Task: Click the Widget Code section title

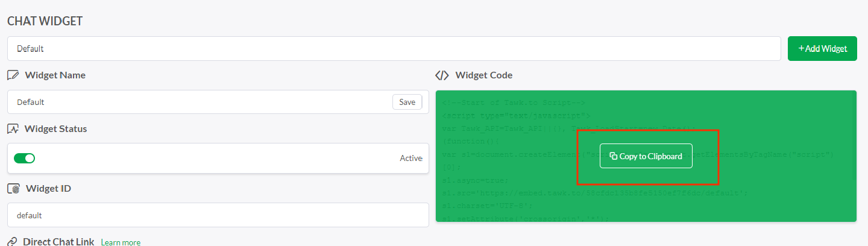Action: tap(484, 75)
